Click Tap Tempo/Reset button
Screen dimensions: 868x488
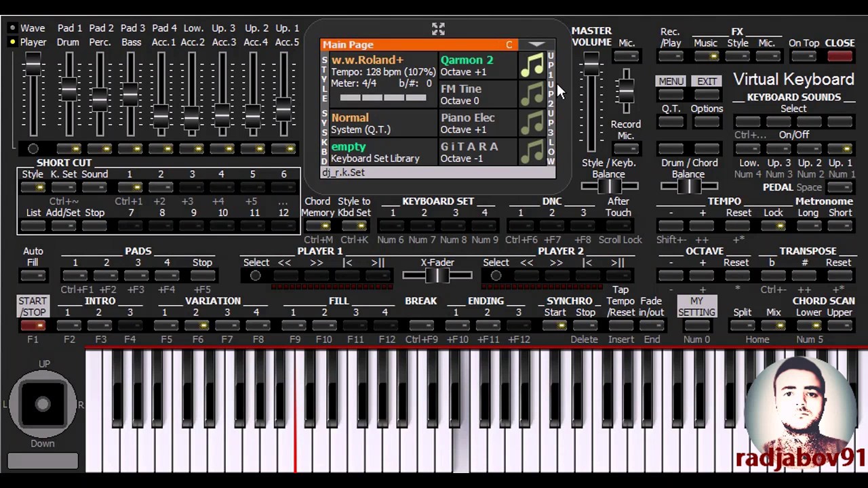pos(620,326)
